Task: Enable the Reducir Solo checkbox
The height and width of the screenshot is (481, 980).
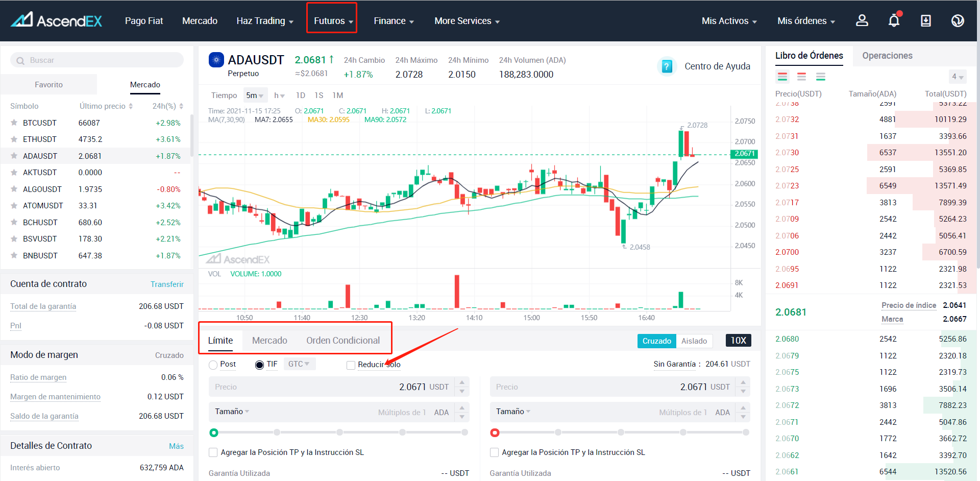Action: tap(351, 365)
